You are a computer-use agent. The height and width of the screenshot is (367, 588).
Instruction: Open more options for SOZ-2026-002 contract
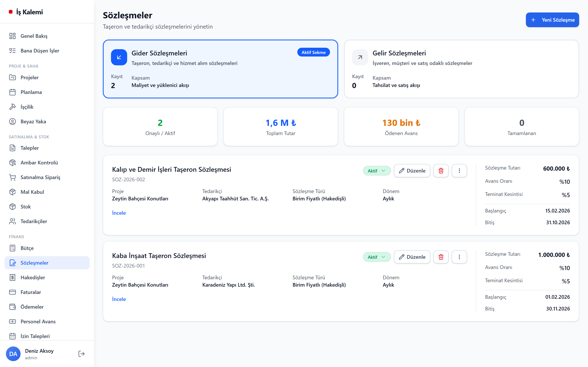pos(459,171)
